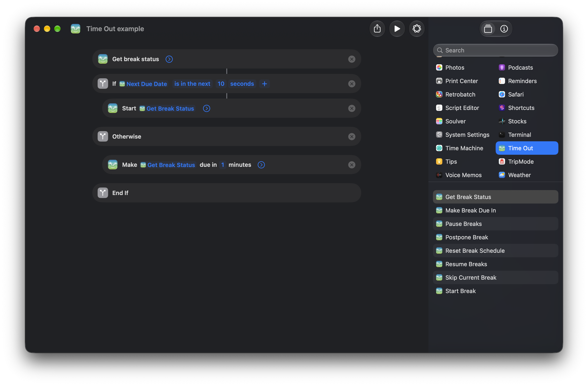
Task: Click the Time Out shortcut icon in title bar
Action: [x=76, y=29]
